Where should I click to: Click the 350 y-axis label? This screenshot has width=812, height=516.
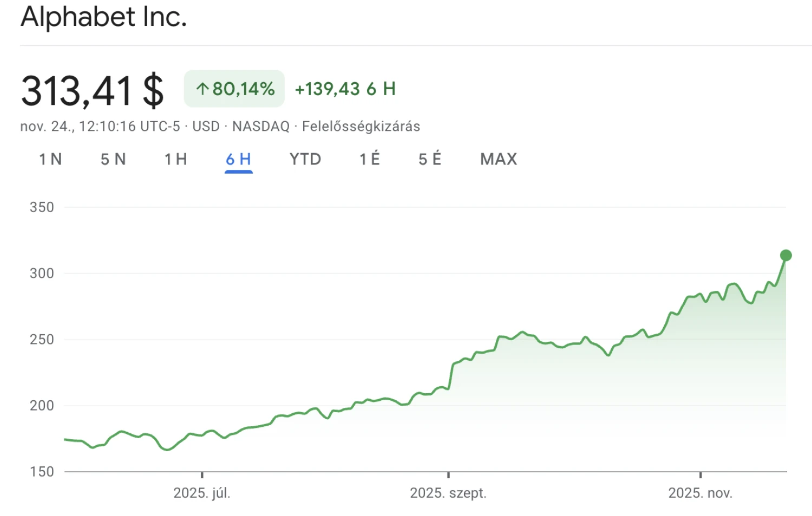pos(42,207)
